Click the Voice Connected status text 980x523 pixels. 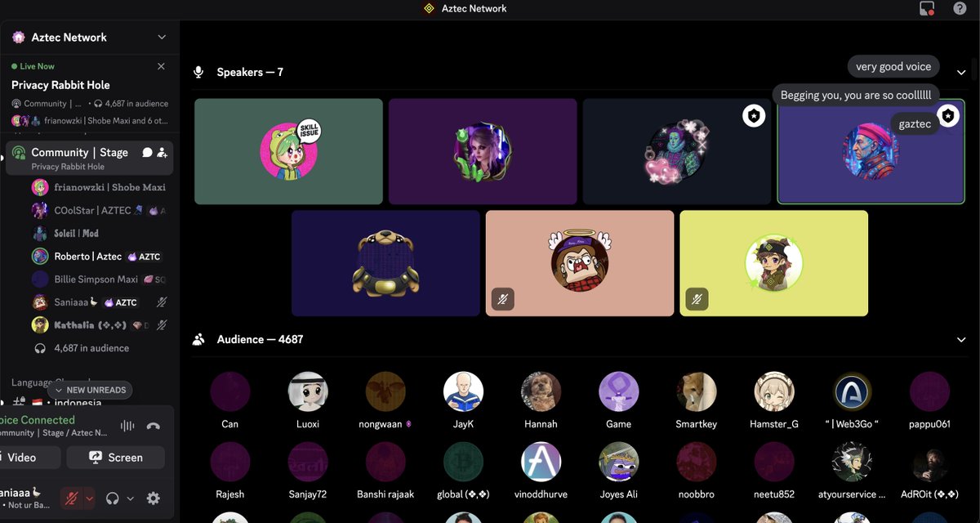tap(37, 420)
